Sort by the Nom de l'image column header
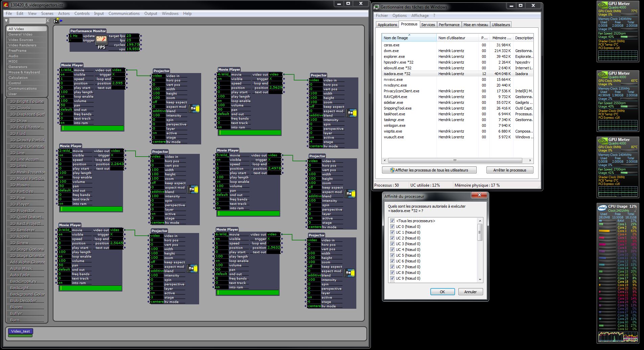 pos(409,38)
